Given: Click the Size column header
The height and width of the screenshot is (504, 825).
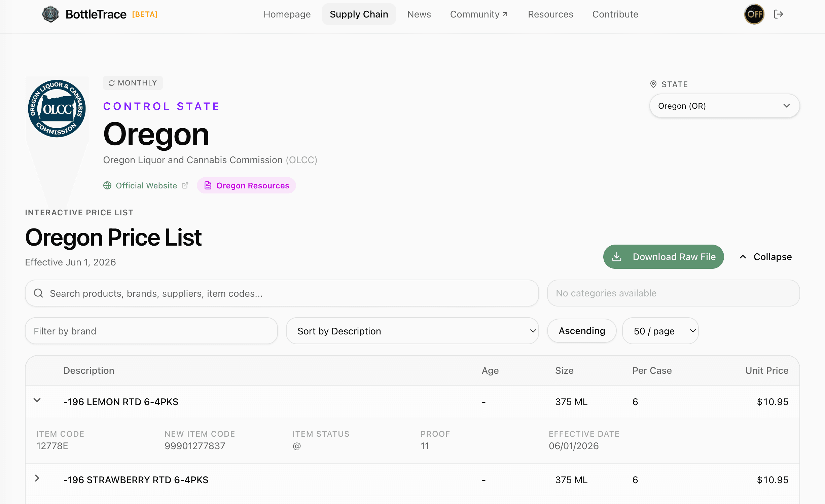Looking at the screenshot, I should coord(564,371).
